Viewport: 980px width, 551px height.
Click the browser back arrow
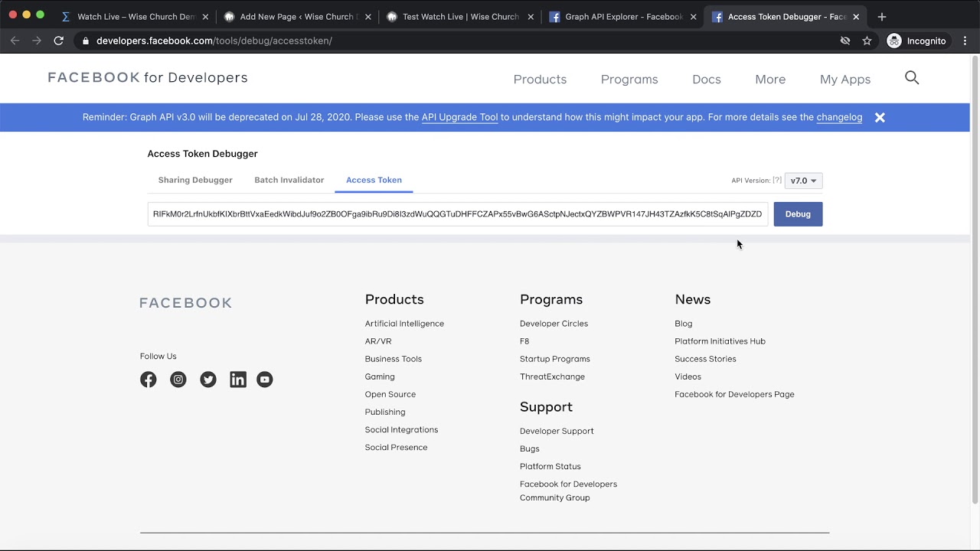(15, 41)
